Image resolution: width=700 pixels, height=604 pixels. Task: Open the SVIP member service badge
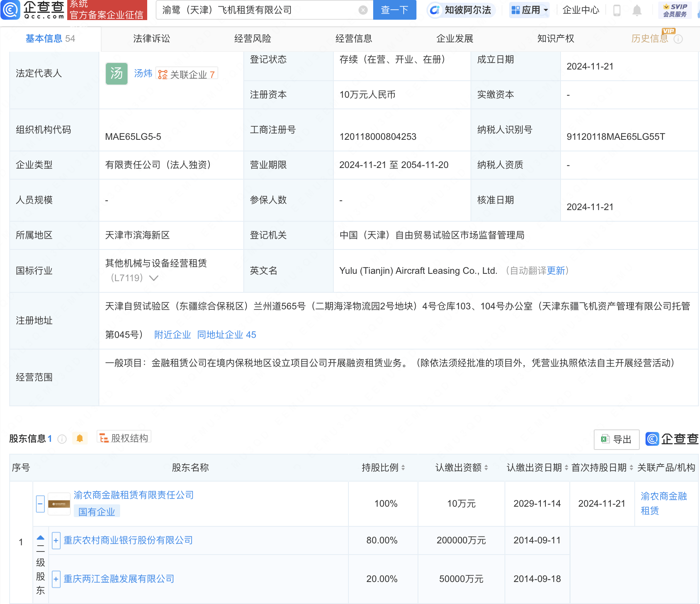pos(675,10)
